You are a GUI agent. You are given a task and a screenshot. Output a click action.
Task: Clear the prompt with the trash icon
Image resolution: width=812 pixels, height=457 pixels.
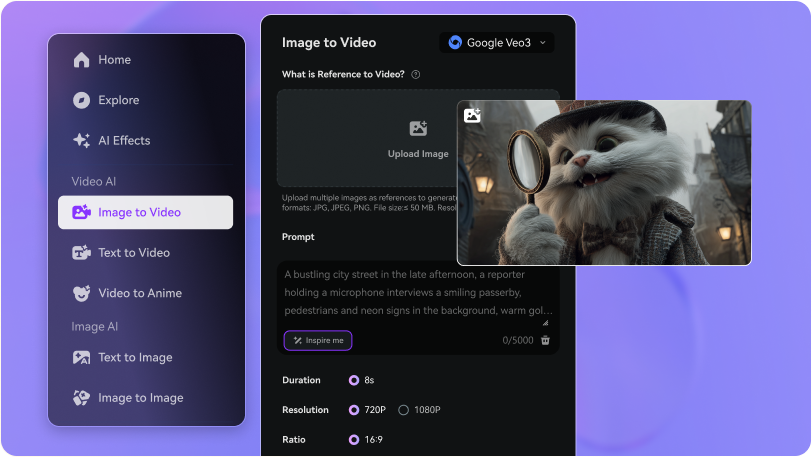(545, 340)
